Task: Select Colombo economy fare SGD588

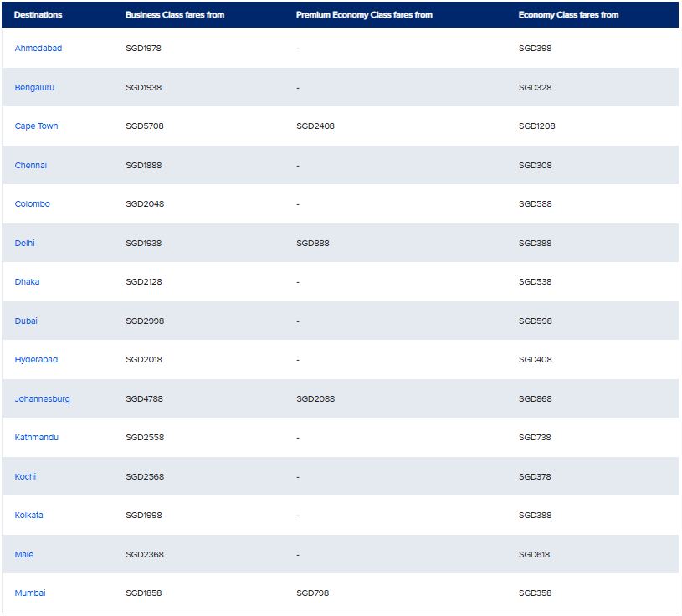Action: point(535,204)
